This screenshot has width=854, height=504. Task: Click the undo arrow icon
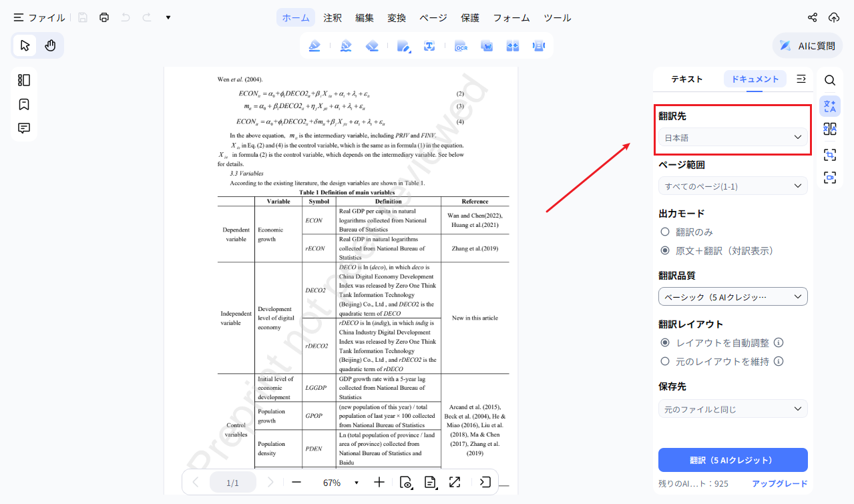pos(126,17)
